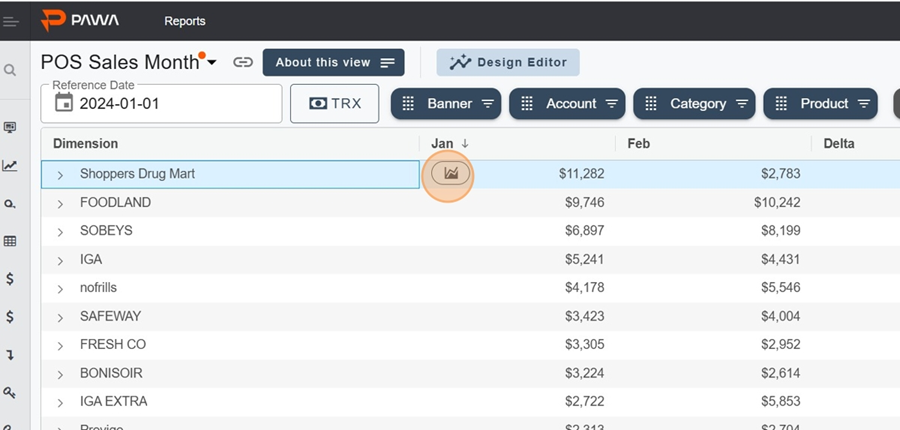Select the IGA EXTRA label
Image resolution: width=900 pixels, height=430 pixels.
(x=114, y=401)
